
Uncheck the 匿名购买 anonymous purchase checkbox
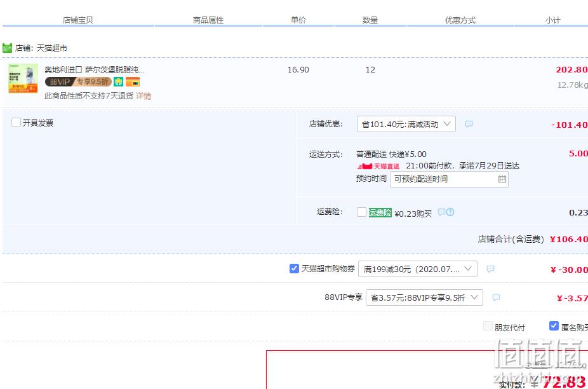(554, 326)
